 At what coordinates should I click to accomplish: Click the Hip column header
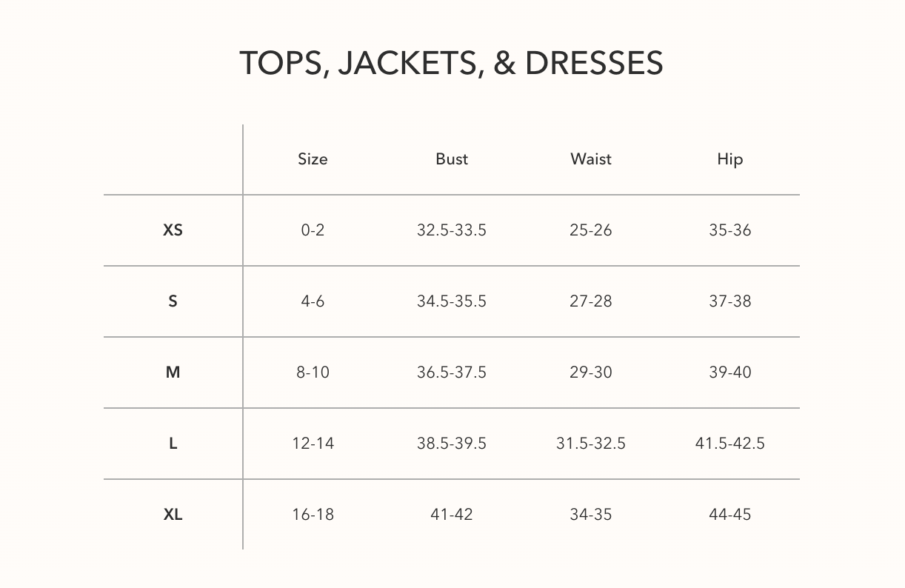click(x=729, y=159)
